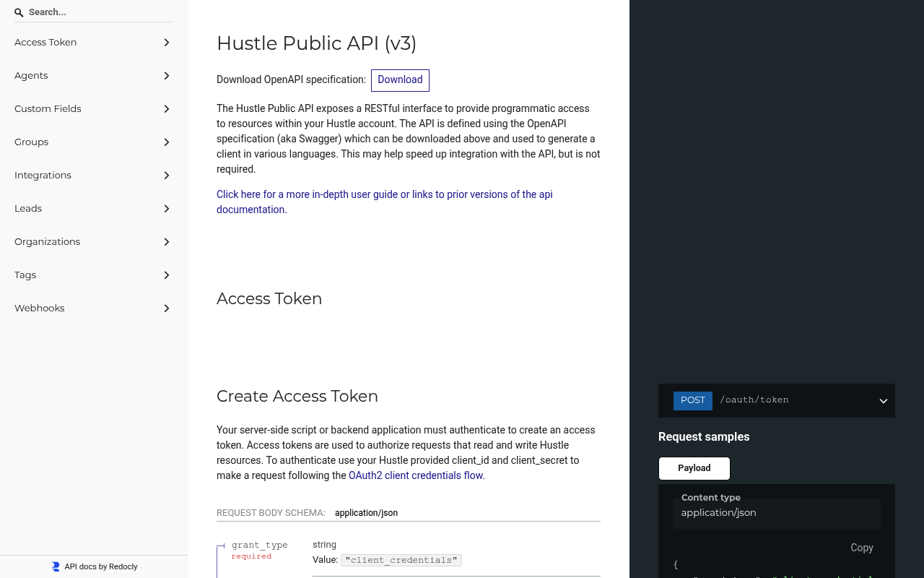Click the Create Access Token heading
Image resolution: width=924 pixels, height=578 pixels.
(297, 397)
